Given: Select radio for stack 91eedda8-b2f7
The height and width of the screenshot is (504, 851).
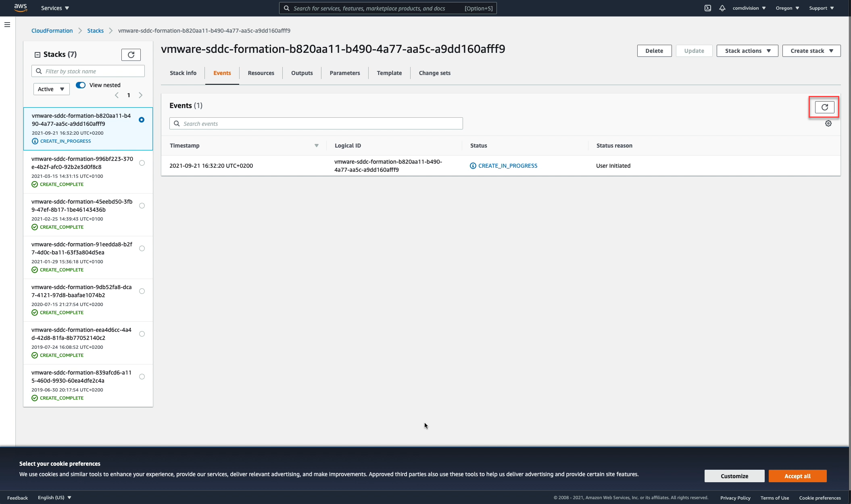Looking at the screenshot, I should (142, 248).
